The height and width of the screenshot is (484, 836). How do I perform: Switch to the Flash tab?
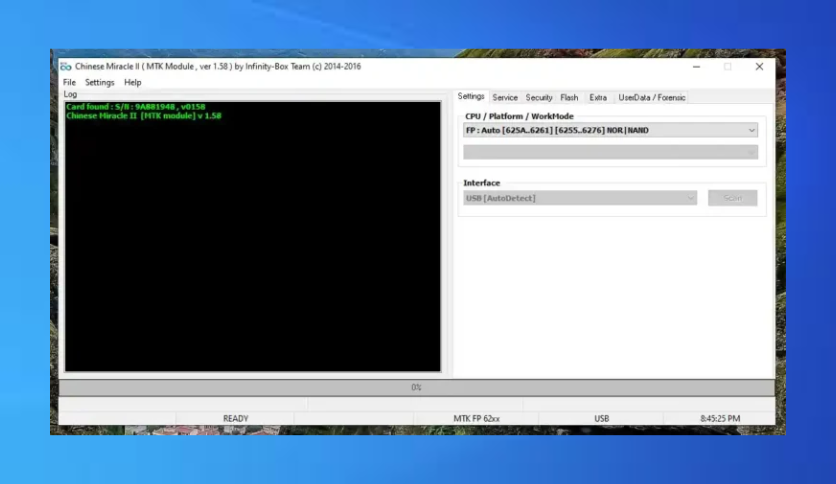[569, 98]
